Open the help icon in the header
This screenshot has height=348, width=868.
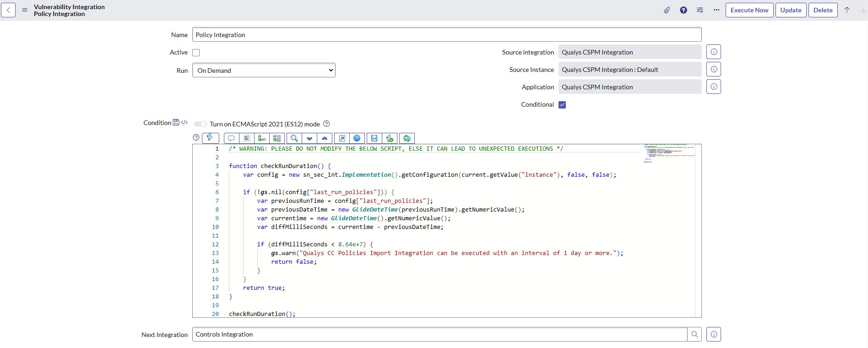[684, 10]
